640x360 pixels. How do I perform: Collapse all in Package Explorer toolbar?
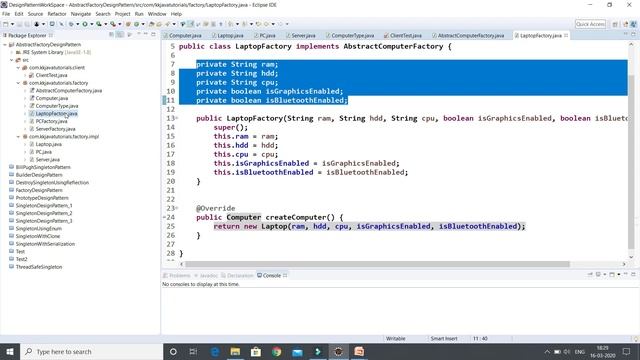tap(111, 35)
